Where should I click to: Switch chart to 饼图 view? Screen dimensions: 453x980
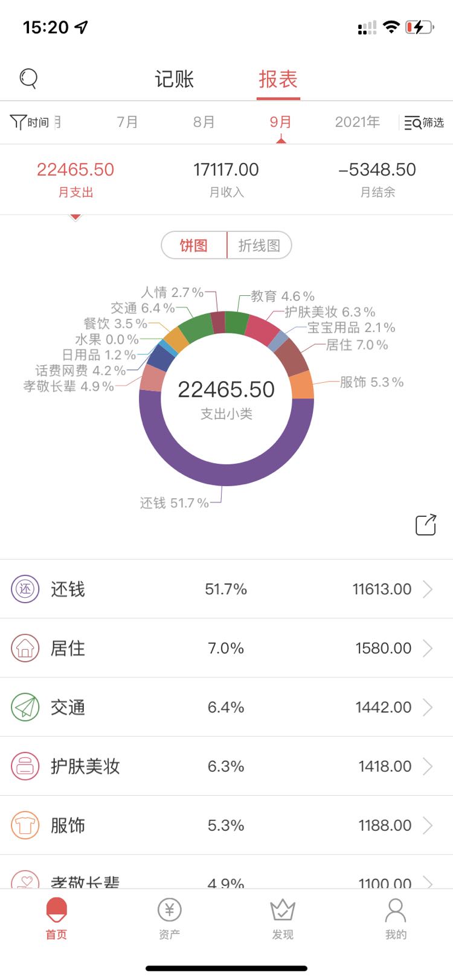(194, 245)
